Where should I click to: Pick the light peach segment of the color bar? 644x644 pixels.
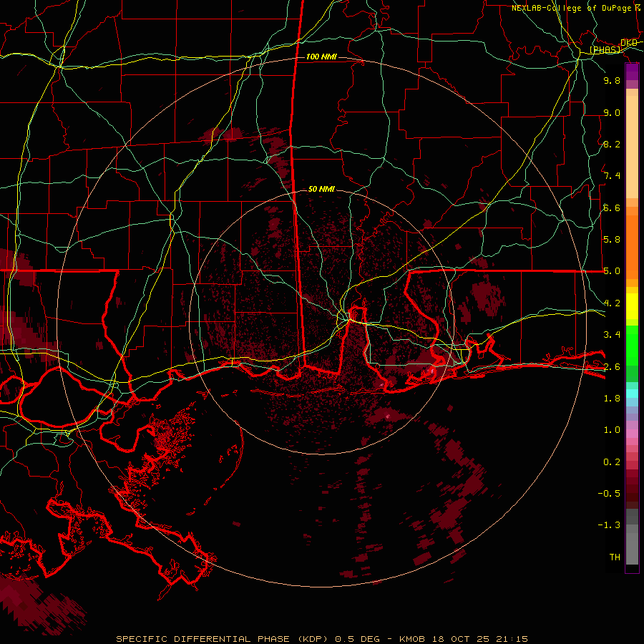[x=632, y=148]
